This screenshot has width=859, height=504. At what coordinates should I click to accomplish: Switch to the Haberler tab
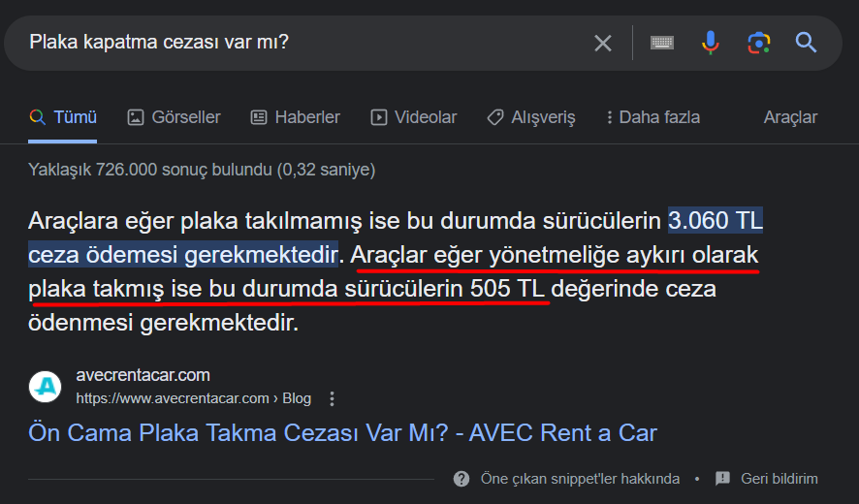tap(296, 117)
